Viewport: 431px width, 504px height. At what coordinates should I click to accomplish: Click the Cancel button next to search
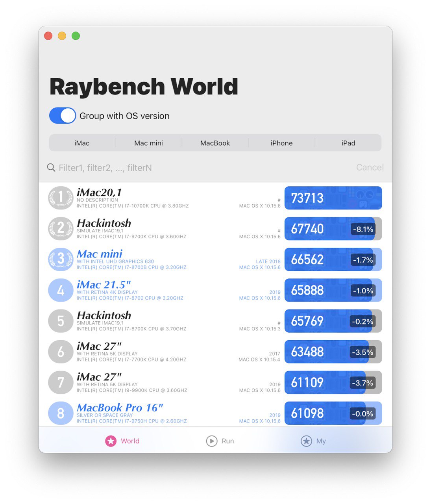click(370, 167)
